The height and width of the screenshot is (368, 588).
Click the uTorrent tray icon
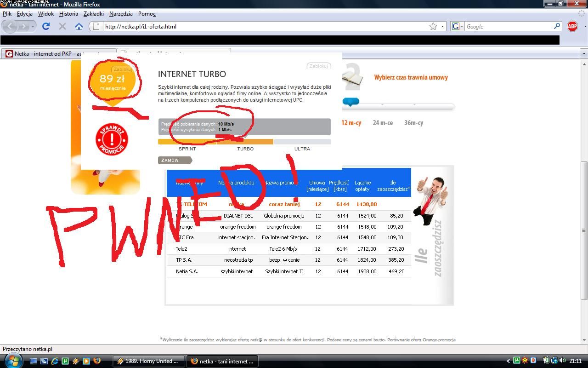tap(517, 361)
